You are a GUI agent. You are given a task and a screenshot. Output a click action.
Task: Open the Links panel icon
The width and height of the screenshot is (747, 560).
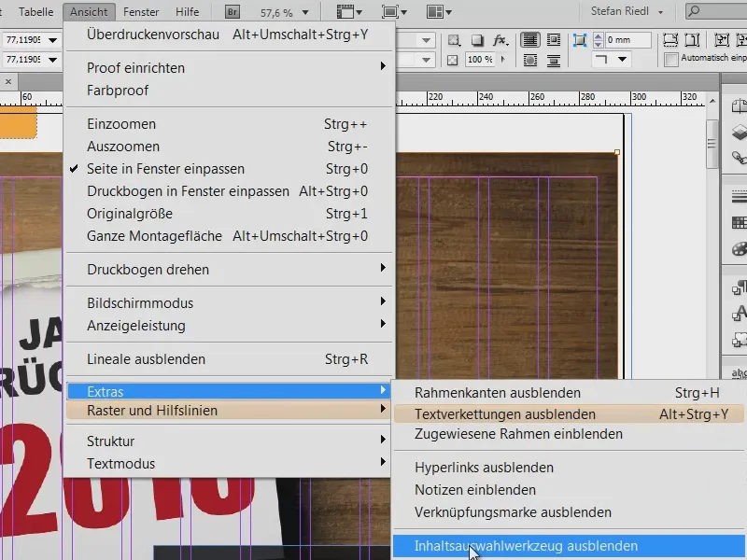(x=739, y=158)
